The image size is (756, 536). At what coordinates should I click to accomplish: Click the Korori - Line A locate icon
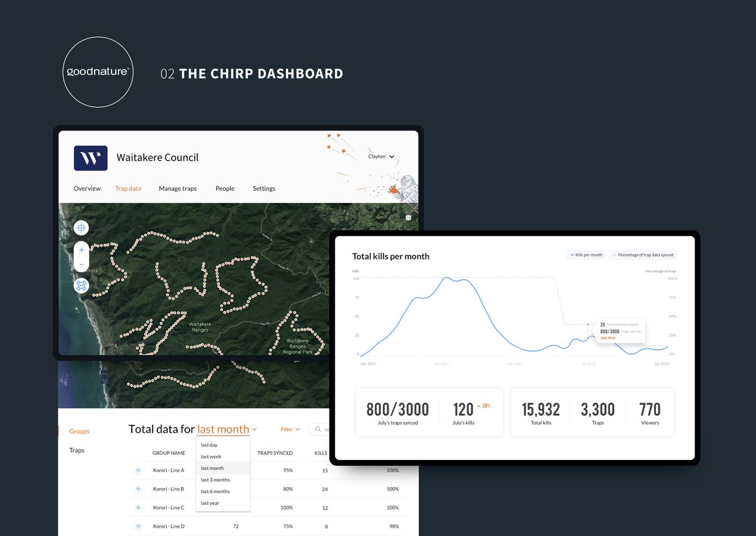tap(138, 470)
